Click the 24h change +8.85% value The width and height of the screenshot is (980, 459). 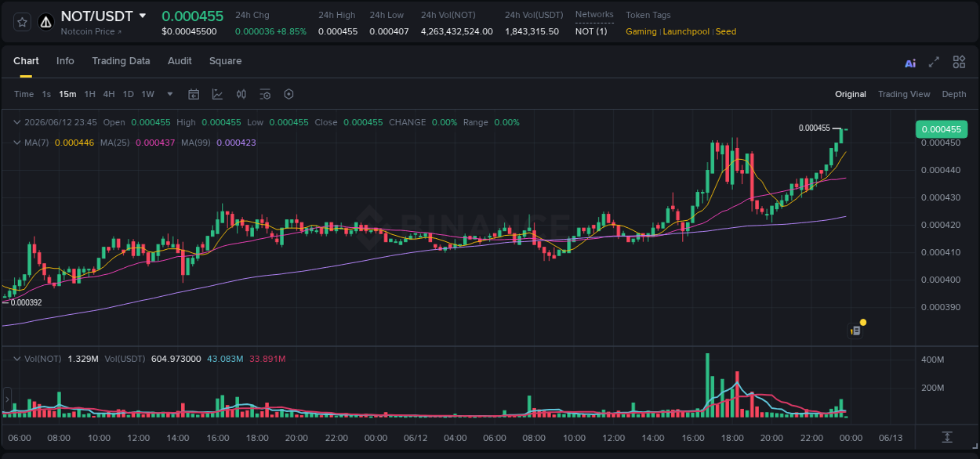click(x=292, y=31)
